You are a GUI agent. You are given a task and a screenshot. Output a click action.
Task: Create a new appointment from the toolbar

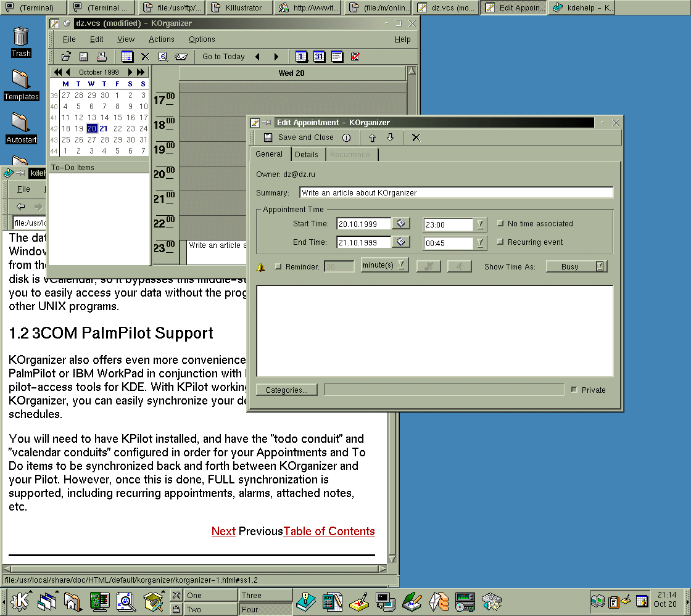click(127, 56)
